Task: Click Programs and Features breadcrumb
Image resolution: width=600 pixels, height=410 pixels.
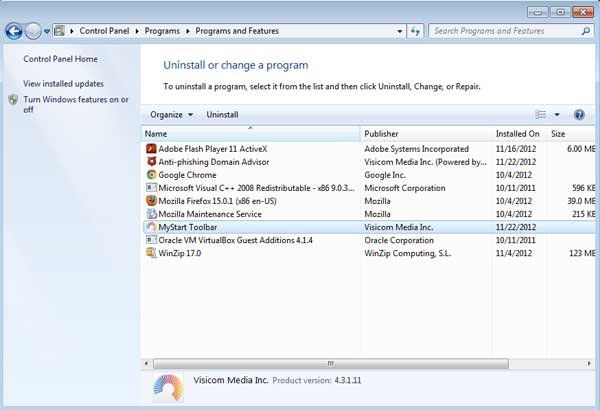Action: [x=237, y=31]
